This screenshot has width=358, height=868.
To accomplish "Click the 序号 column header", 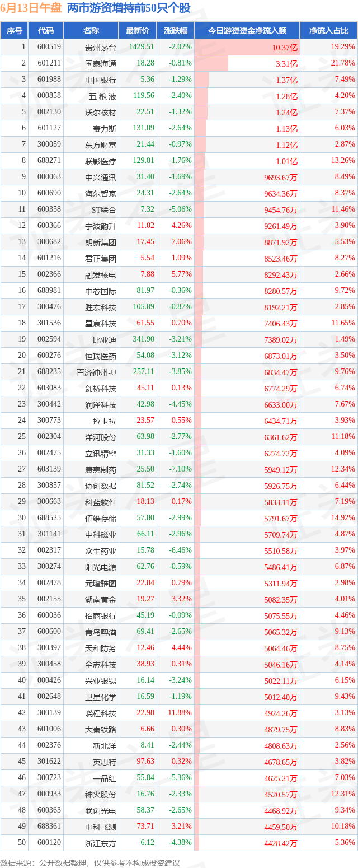I will click(x=15, y=31).
